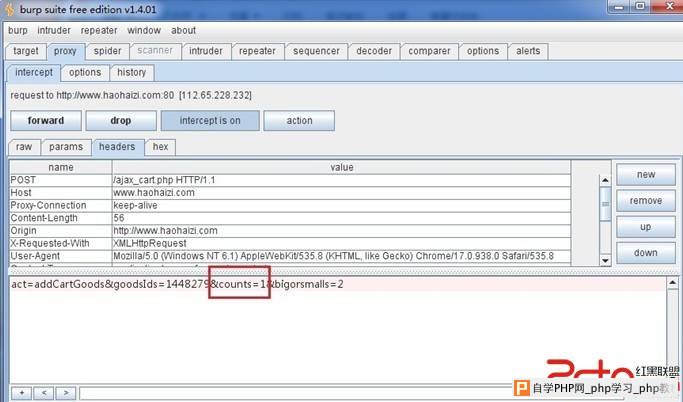The image size is (683, 402).
Task: Drop the intercepted request
Action: (x=121, y=121)
